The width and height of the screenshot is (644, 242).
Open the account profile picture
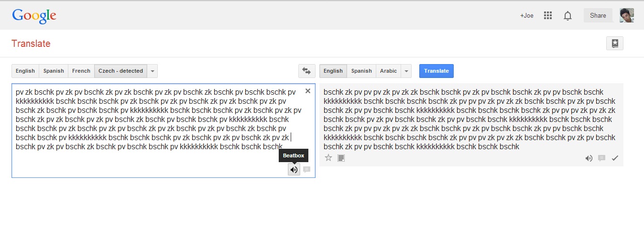point(626,15)
